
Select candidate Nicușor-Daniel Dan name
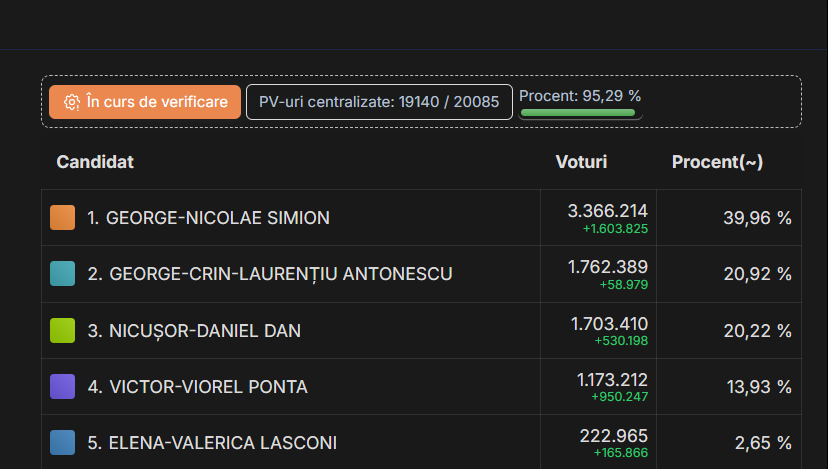[x=194, y=330]
